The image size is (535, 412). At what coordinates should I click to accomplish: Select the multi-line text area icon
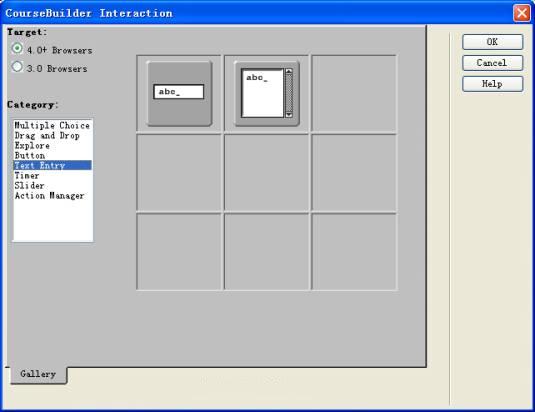(267, 93)
